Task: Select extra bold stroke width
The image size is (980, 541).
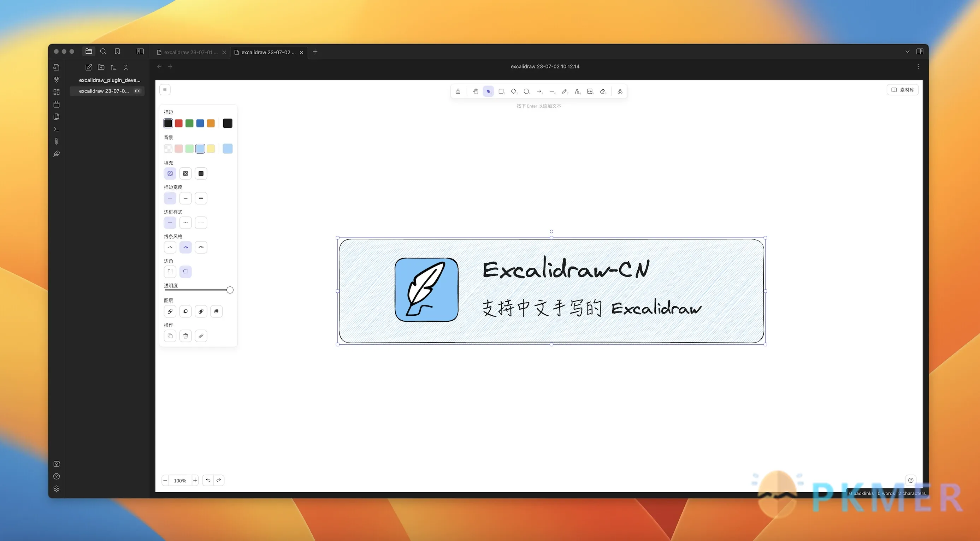Action: [201, 198]
